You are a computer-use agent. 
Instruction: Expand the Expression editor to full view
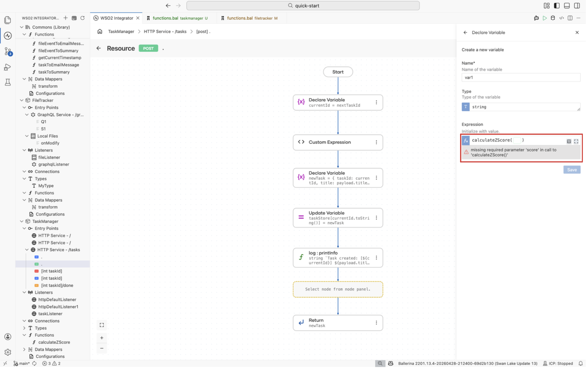click(x=576, y=141)
